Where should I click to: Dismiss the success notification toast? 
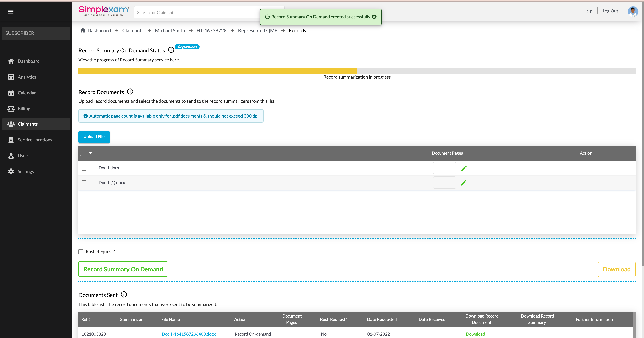(374, 17)
